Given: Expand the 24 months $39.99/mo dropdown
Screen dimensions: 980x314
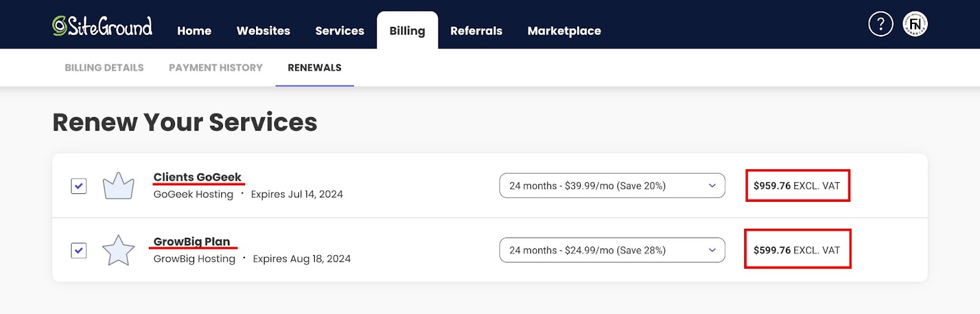Looking at the screenshot, I should 612,186.
